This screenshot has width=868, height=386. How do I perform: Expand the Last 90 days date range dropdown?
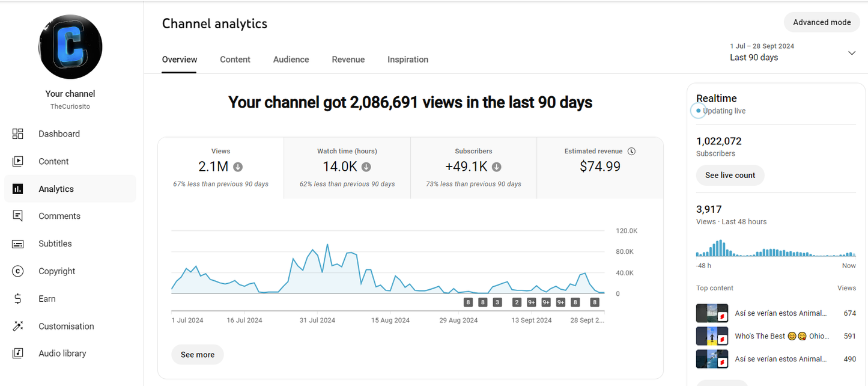tap(851, 53)
